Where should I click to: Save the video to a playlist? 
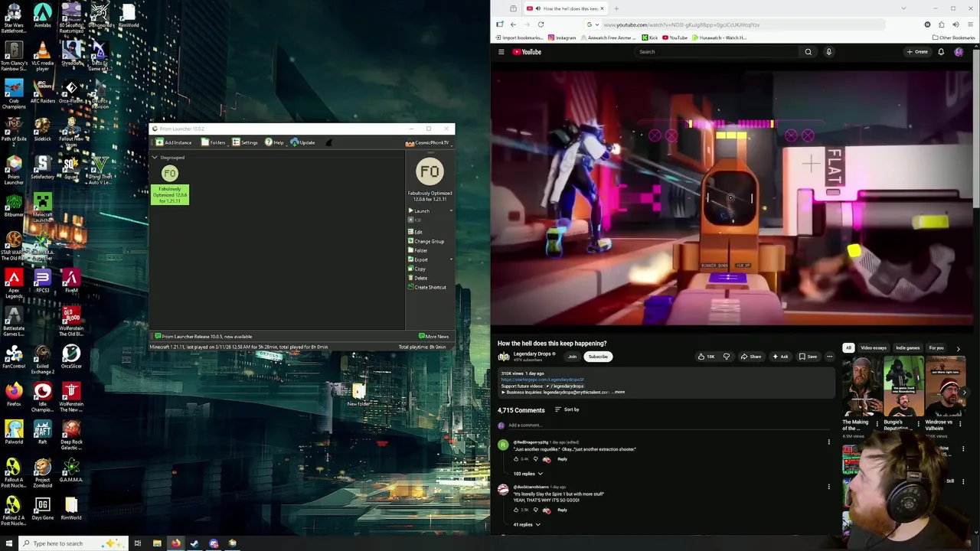click(808, 357)
